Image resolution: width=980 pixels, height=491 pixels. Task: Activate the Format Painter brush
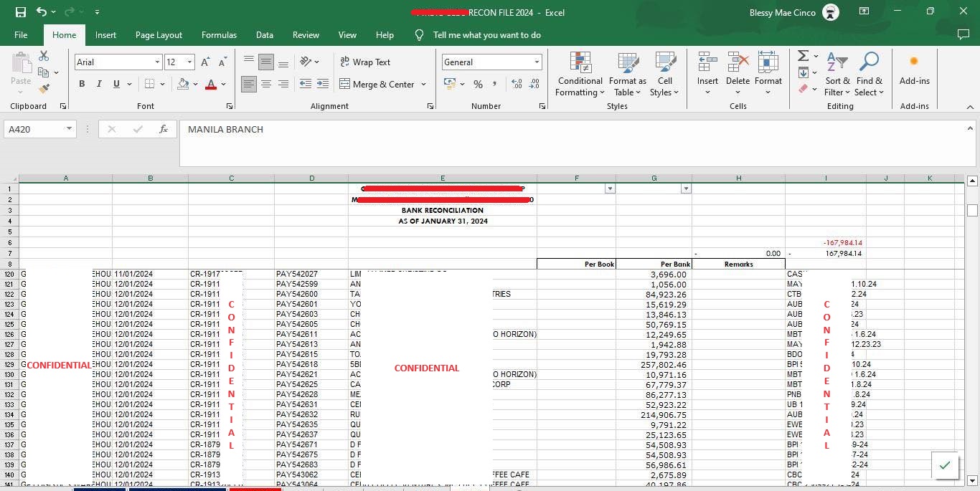point(44,89)
